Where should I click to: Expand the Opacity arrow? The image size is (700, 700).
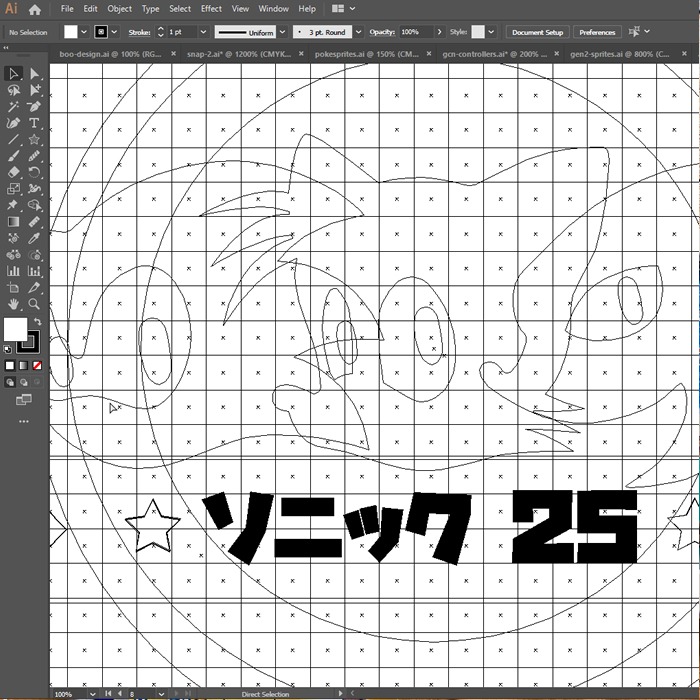(439, 32)
